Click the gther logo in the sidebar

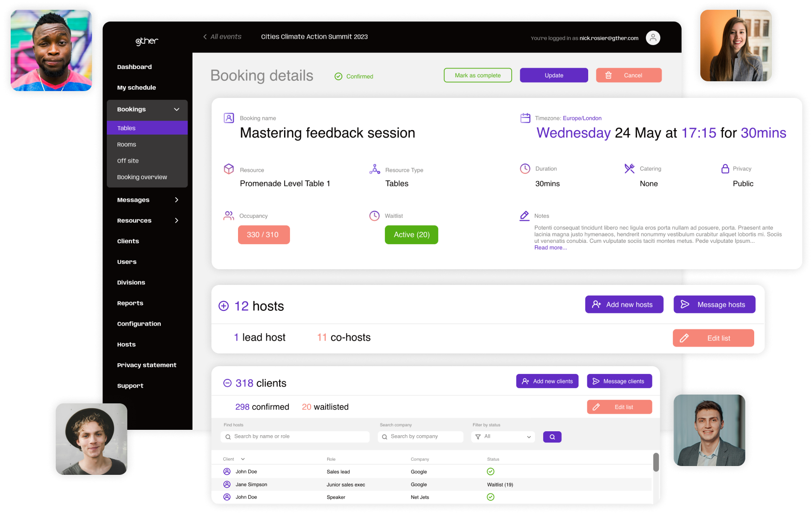(x=146, y=41)
